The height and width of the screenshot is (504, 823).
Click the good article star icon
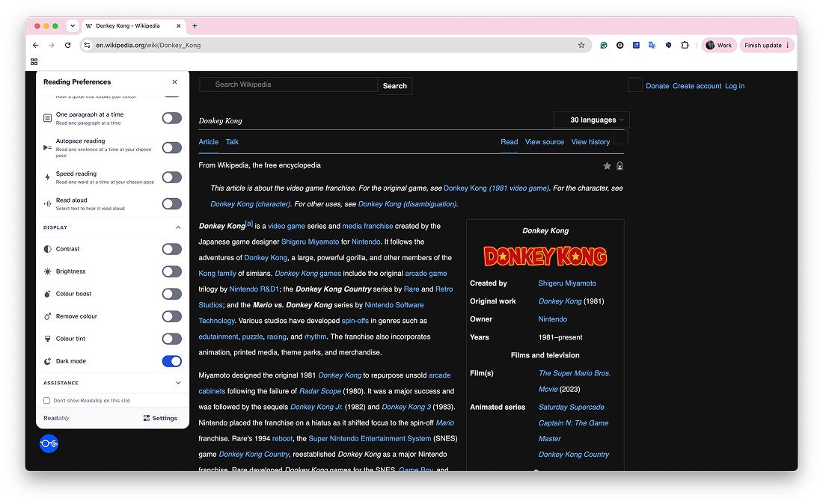coord(608,166)
